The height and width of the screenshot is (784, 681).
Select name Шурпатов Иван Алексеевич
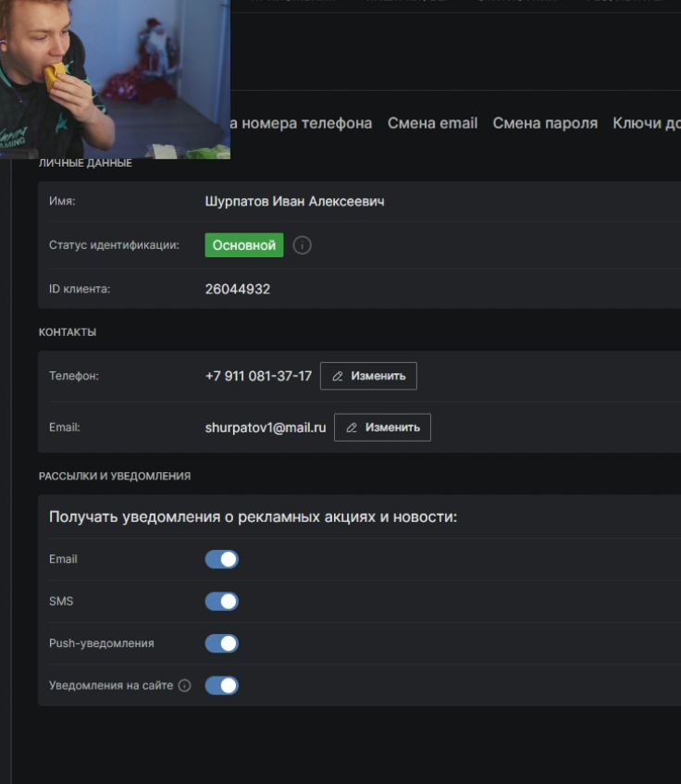[295, 202]
